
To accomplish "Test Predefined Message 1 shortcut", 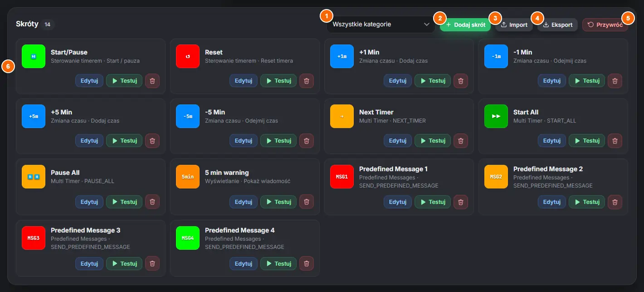I will [x=433, y=202].
